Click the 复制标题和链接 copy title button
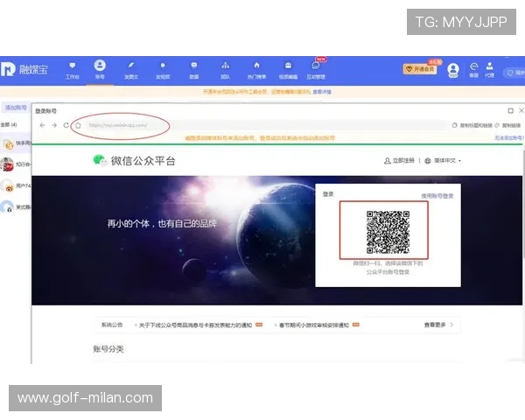 [472, 125]
